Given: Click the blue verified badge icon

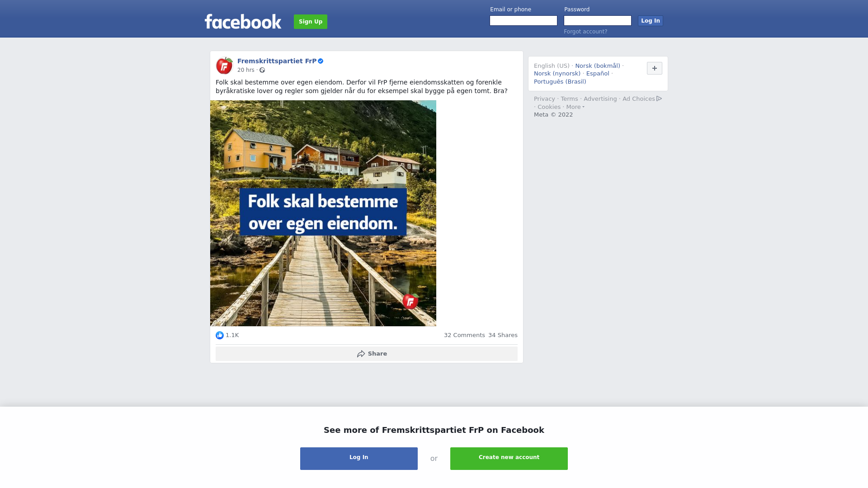Looking at the screenshot, I should click(x=321, y=61).
